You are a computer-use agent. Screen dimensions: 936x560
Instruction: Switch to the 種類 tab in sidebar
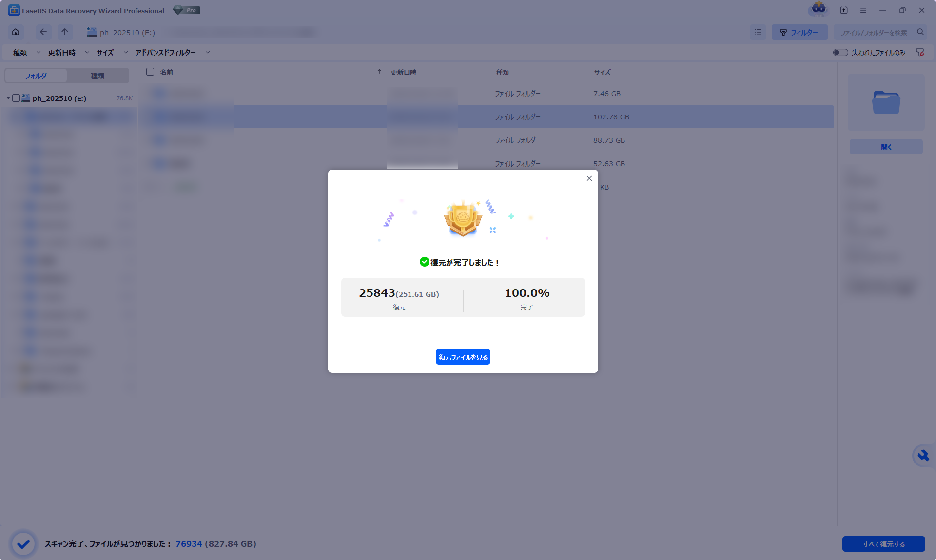tap(97, 76)
